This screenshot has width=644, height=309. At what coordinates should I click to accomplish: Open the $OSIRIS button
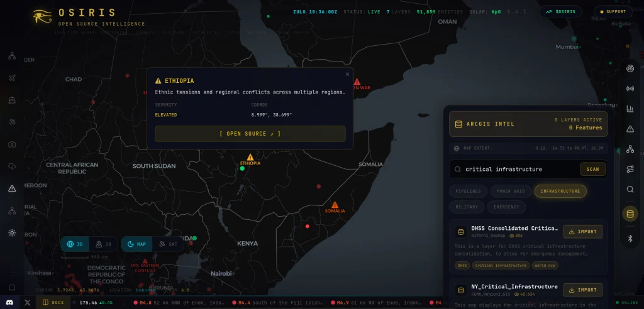560,12
